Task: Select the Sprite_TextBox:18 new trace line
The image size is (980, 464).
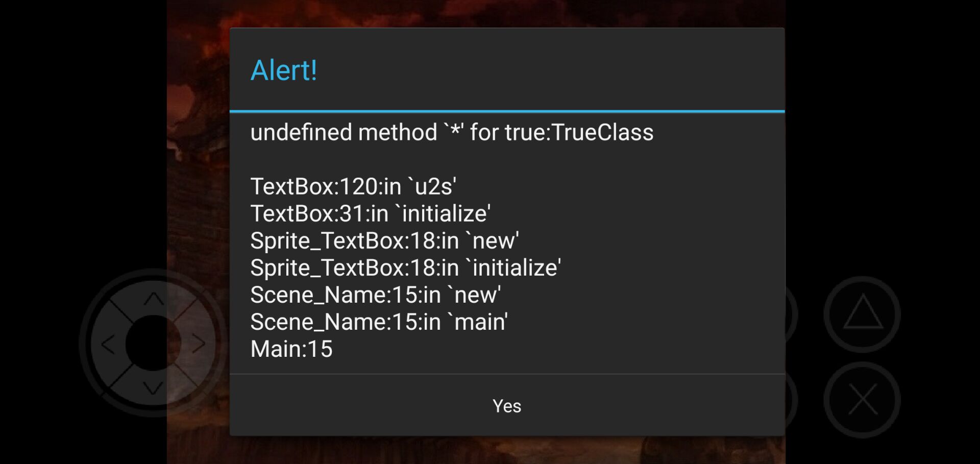Action: [x=385, y=240]
